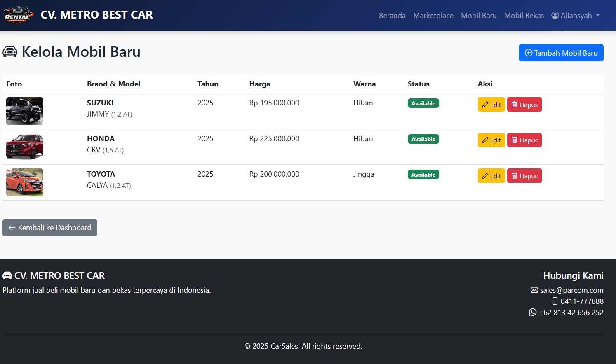Click the TOYOTA brand name
616x364 pixels.
(101, 174)
